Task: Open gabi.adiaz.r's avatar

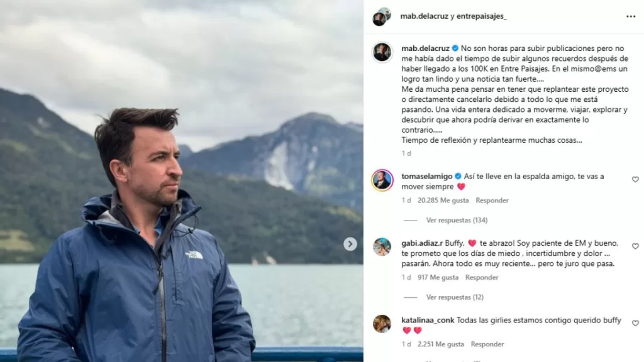Action: pyautogui.click(x=382, y=246)
